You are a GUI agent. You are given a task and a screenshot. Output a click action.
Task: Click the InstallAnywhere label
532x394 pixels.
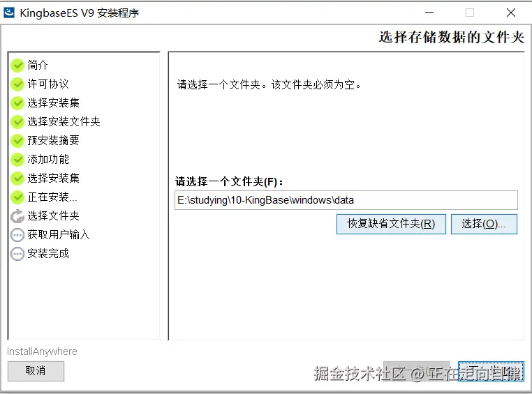(x=42, y=351)
